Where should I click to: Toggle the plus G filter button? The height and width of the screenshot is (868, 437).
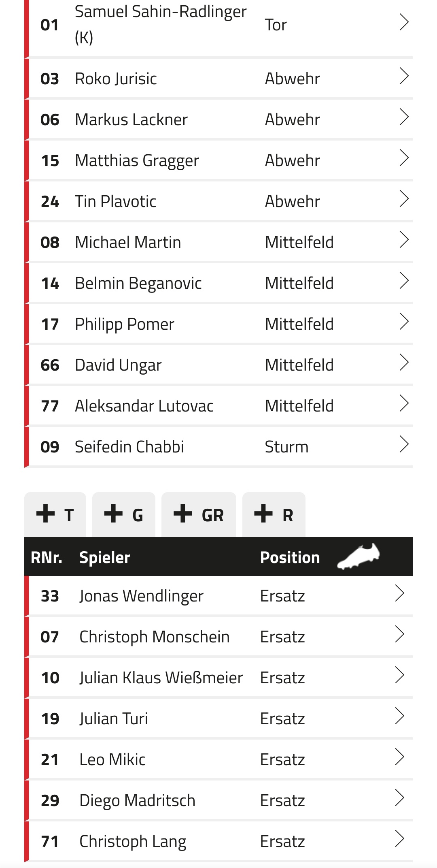(x=124, y=515)
